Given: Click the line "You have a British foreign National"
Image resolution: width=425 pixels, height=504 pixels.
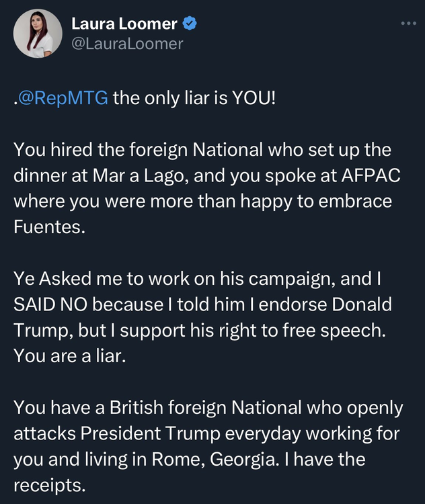Looking at the screenshot, I should tap(208, 407).
